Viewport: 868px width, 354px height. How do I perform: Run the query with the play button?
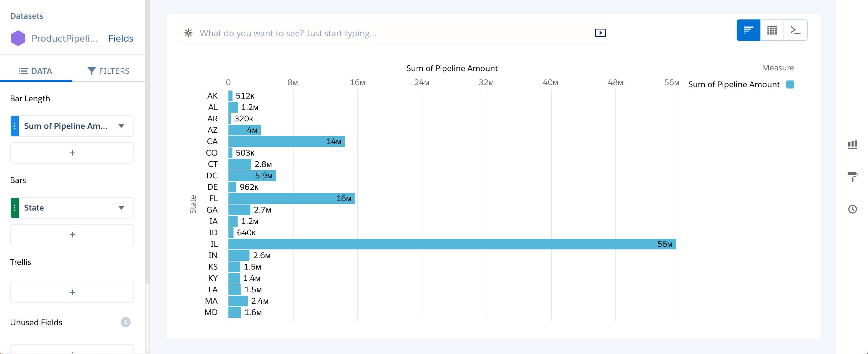click(601, 33)
